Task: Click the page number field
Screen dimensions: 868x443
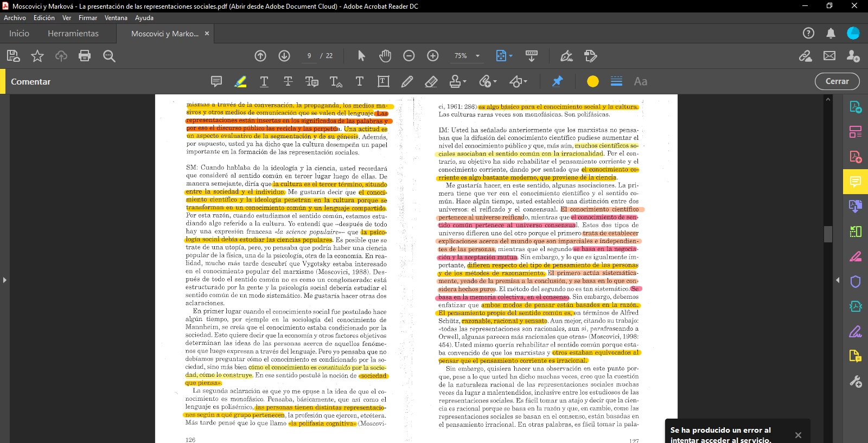Action: (309, 56)
